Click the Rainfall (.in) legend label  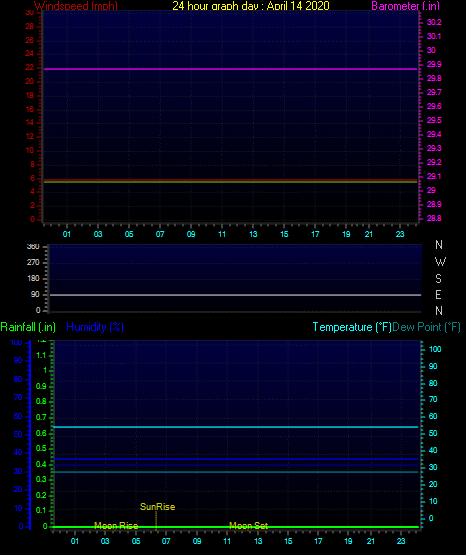click(28, 327)
